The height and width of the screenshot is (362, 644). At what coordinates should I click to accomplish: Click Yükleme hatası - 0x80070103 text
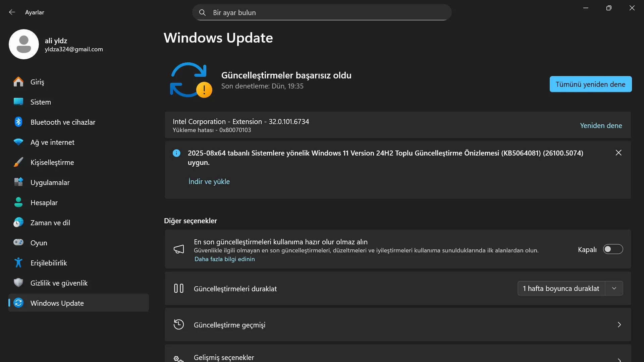click(212, 130)
